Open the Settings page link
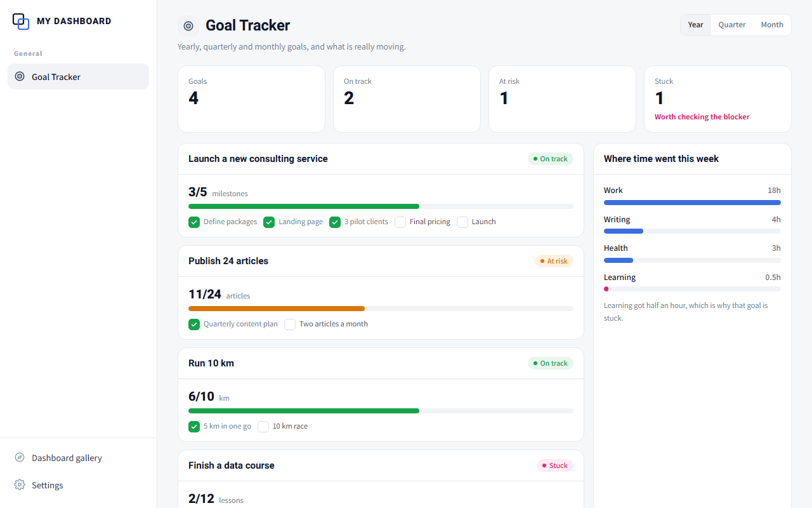The image size is (812, 508). pos(78,485)
